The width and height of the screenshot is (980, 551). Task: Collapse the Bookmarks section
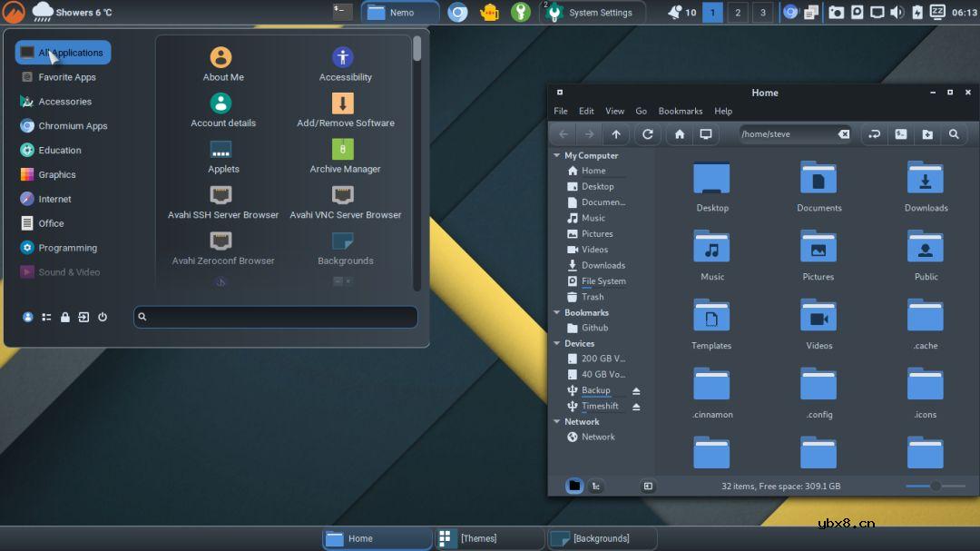[x=556, y=312]
